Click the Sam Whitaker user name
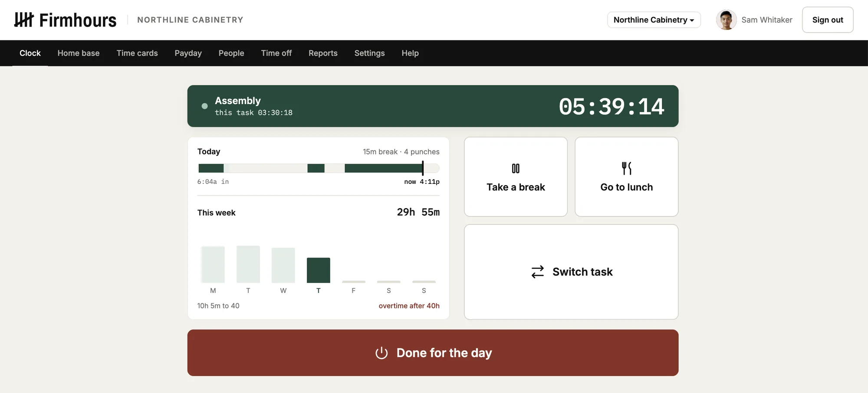Image resolution: width=868 pixels, height=393 pixels. pyautogui.click(x=767, y=20)
